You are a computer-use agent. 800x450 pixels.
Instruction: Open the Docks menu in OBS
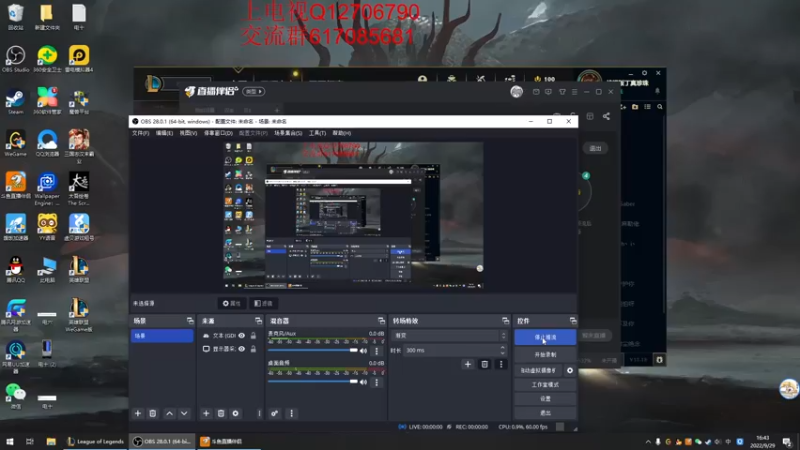[218, 133]
